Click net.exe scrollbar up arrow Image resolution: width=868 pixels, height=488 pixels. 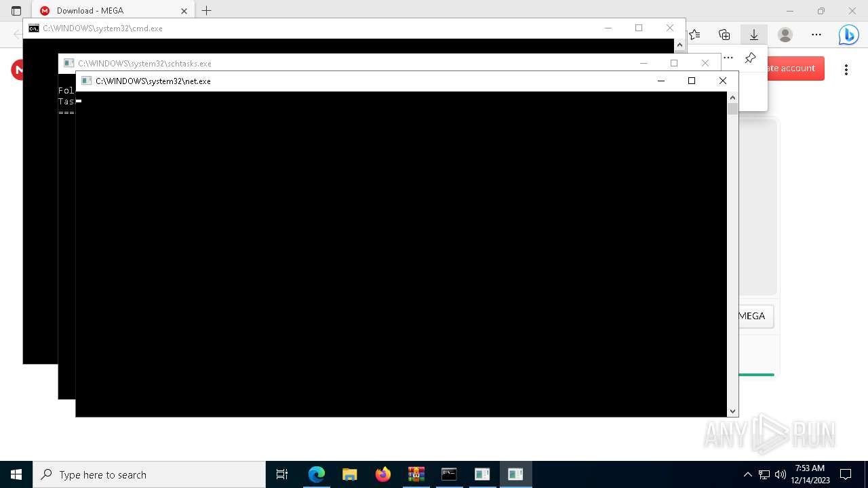pos(732,98)
